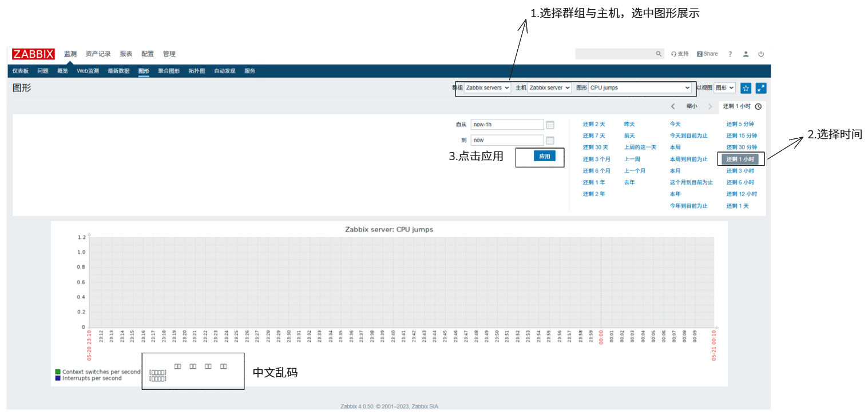Open the 管理 top menu
Image resolution: width=868 pixels, height=415 pixels.
[169, 54]
